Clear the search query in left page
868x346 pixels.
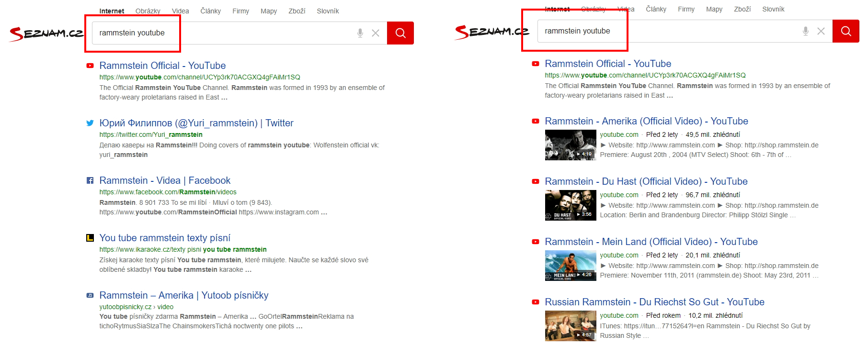376,33
